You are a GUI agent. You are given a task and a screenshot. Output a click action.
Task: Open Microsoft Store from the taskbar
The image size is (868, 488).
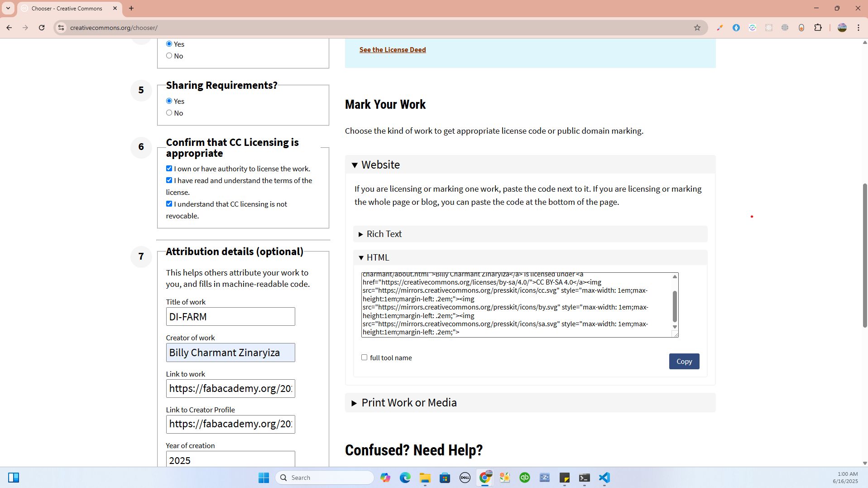coord(445,478)
